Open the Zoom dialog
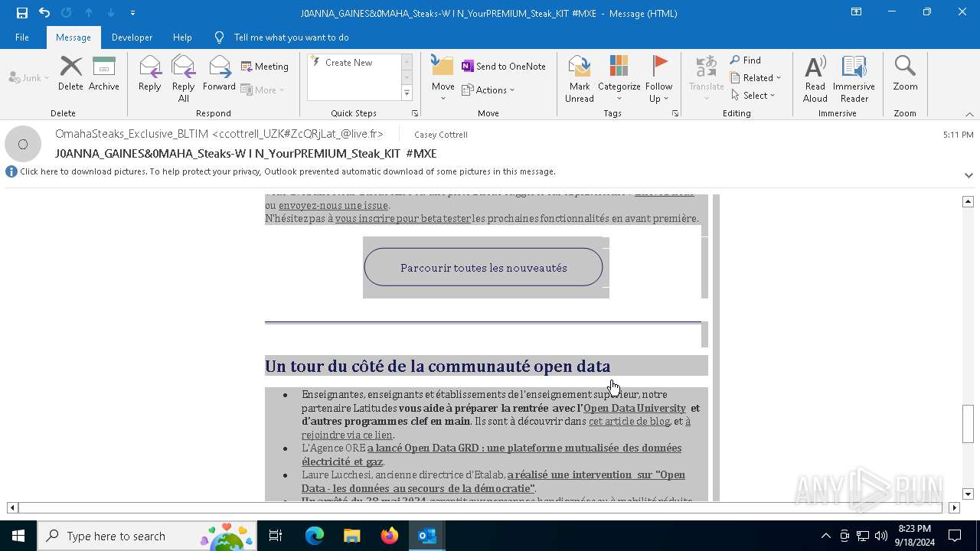Viewport: 980px width, 551px height. [x=905, y=74]
